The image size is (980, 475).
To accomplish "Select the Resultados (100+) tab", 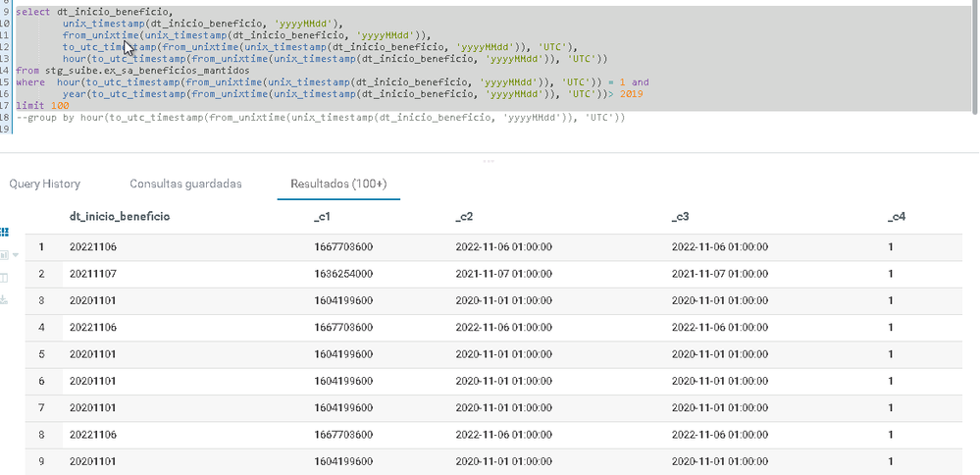I will click(338, 184).
